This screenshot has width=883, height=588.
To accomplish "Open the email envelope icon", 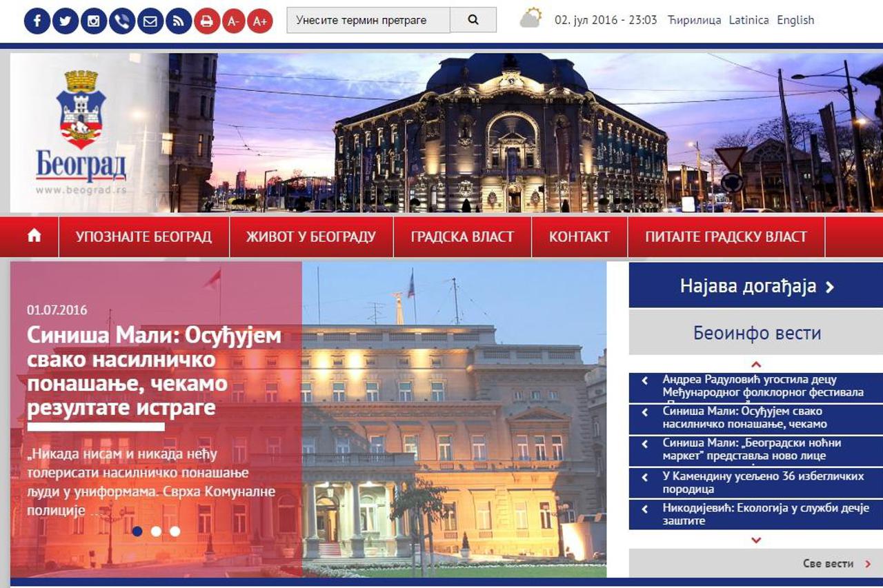I will (150, 21).
